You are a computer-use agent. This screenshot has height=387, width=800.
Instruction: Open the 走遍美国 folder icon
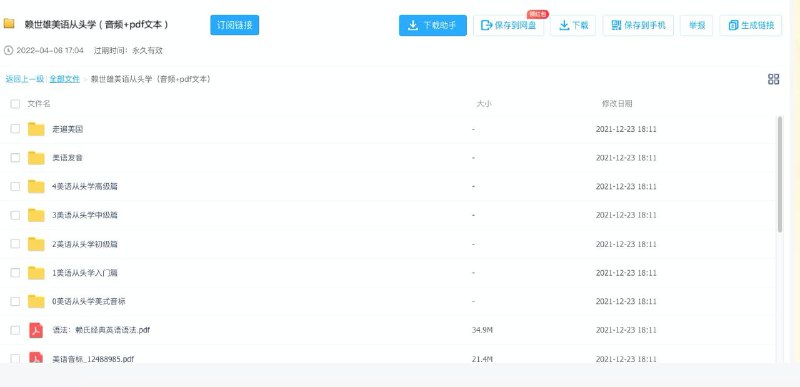tap(36, 129)
